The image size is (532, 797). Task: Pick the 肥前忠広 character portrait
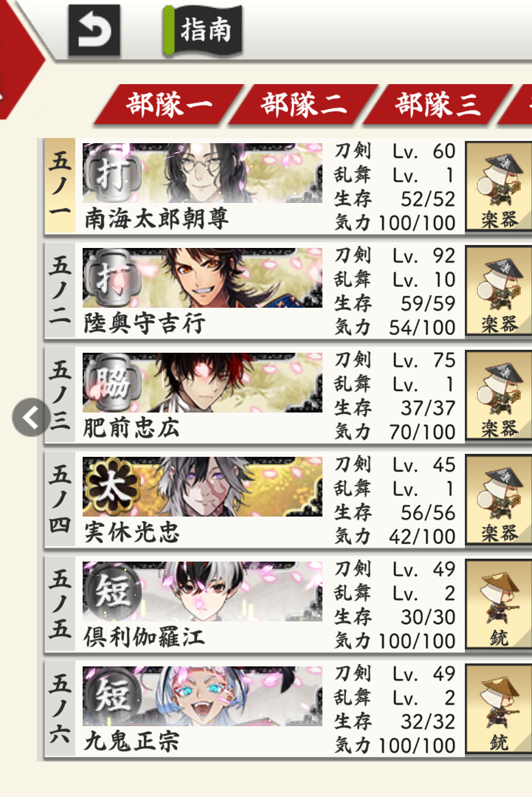coord(202,382)
